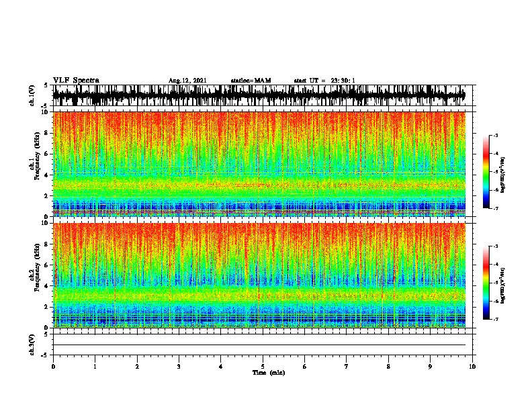The height and width of the screenshot is (411, 532).
Task: Click the flat ch.3 voltage trace line
Action: 259,345
